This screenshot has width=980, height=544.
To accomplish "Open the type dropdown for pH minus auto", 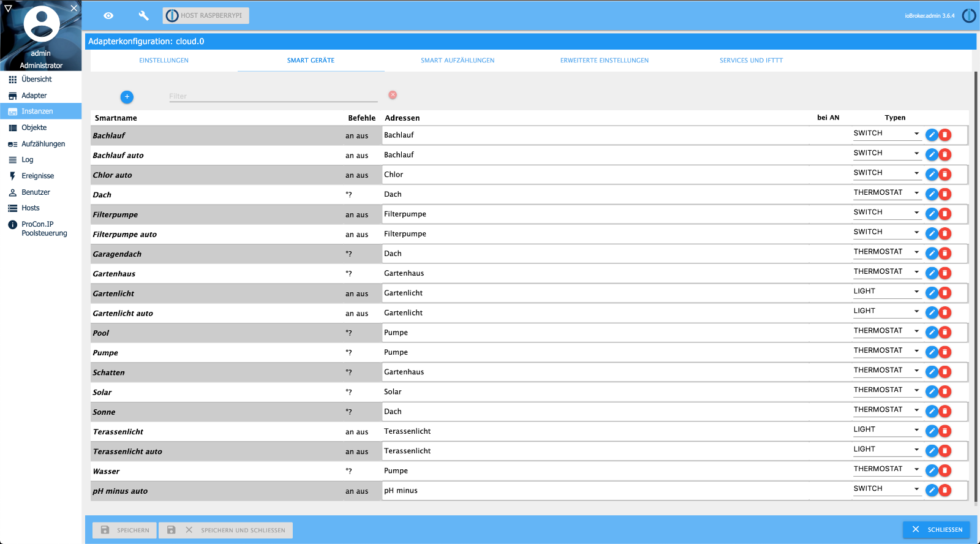I will [887, 489].
